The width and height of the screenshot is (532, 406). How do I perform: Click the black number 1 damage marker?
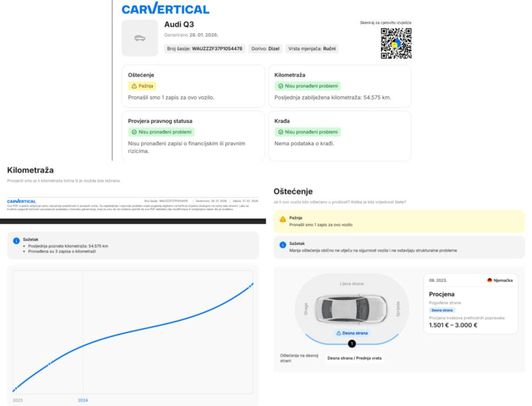pyautogui.click(x=352, y=344)
